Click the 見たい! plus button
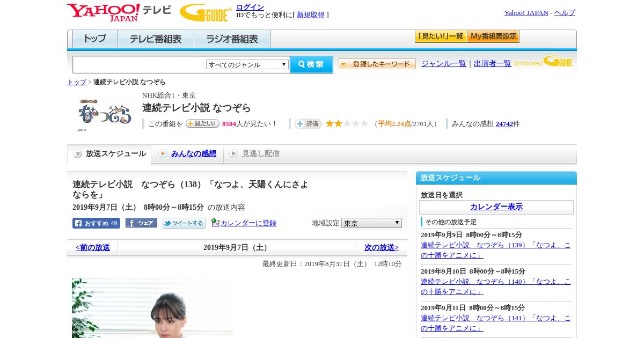 (202, 123)
